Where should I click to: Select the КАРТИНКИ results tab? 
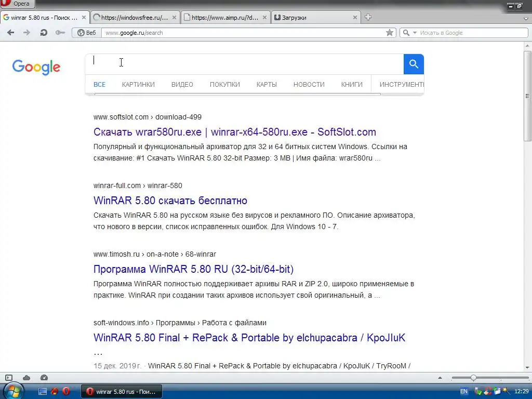click(x=138, y=85)
